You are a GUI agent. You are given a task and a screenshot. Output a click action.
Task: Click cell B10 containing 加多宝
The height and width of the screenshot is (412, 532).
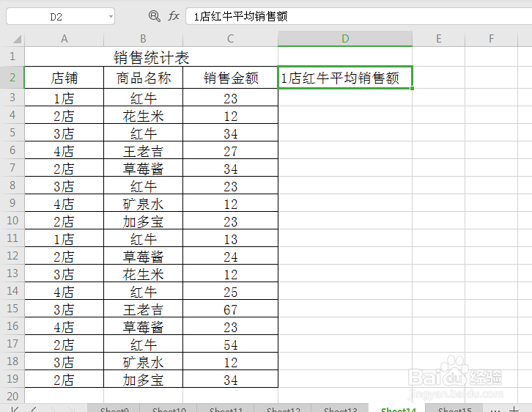click(x=143, y=221)
